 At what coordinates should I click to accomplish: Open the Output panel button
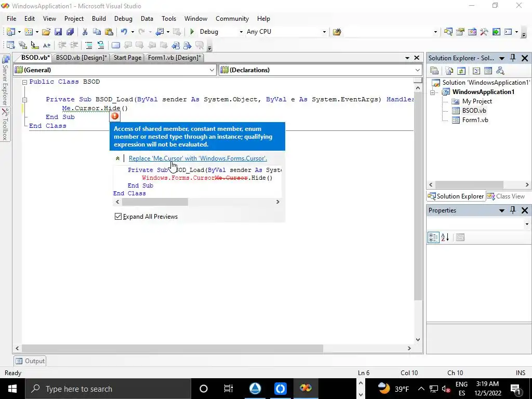point(30,361)
